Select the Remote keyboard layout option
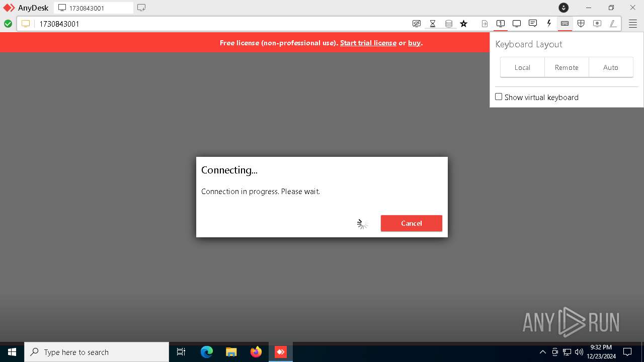Screen dimensions: 644x362 pos(567,67)
